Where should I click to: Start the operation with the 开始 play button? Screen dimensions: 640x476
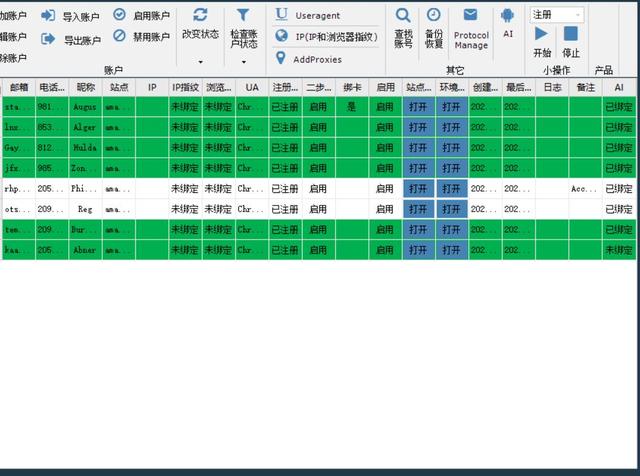pyautogui.click(x=541, y=33)
